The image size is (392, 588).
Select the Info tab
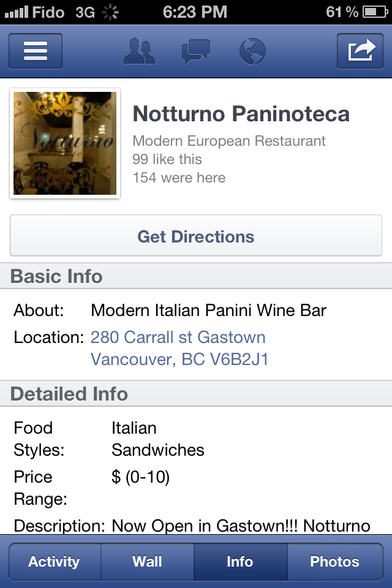pos(240,562)
